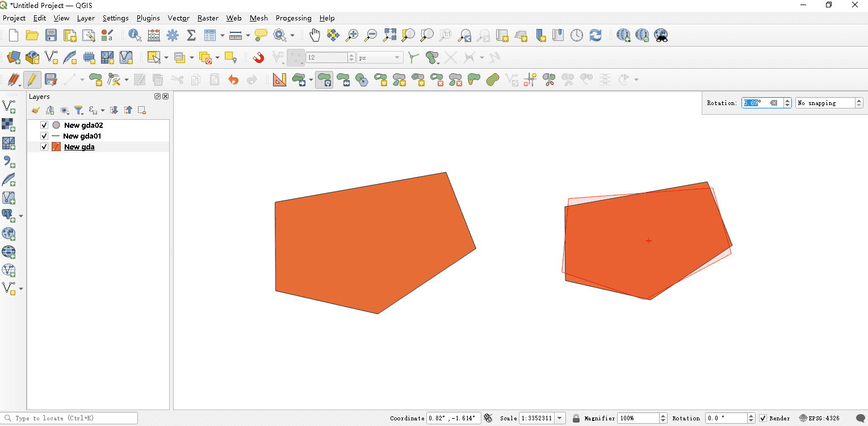Clear the rotation value field
Screen dimensions: 868x426
[x=773, y=103]
